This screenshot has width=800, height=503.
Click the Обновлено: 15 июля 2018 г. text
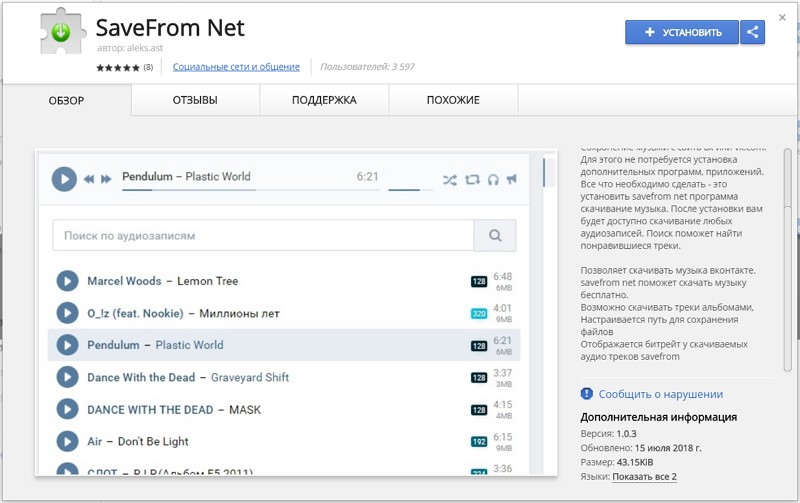tap(641, 448)
